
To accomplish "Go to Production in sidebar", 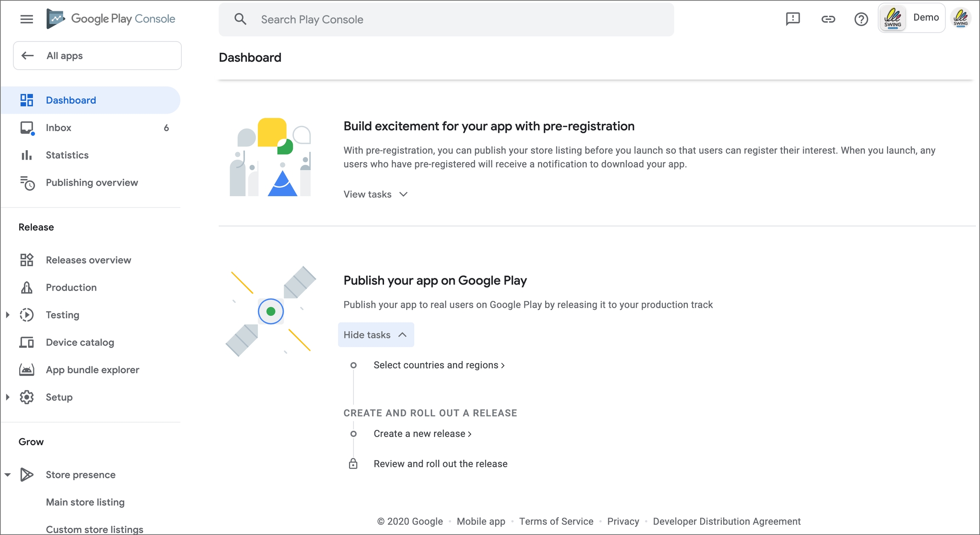I will pyautogui.click(x=91, y=287).
